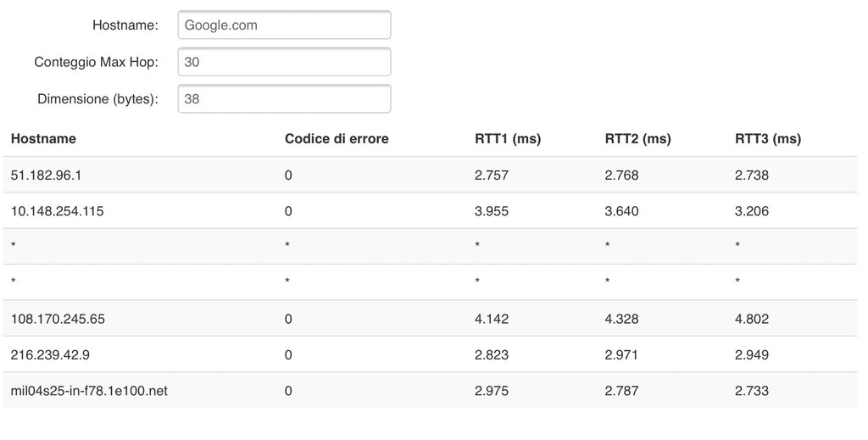
Task: Click the 108.170.245.65 hostname cell
Action: (58, 319)
